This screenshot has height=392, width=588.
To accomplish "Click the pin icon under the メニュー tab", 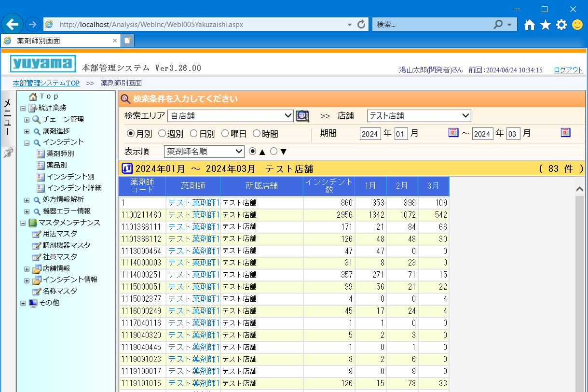I will (8, 153).
